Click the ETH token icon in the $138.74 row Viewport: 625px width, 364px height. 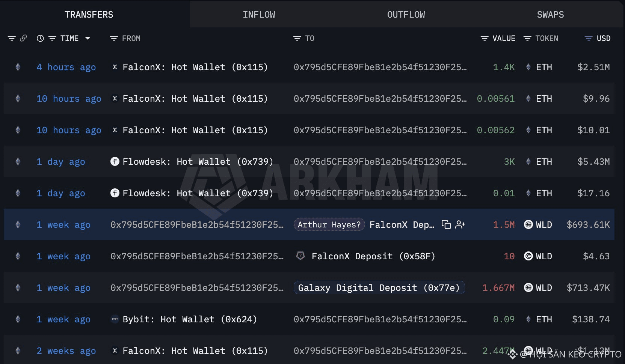(x=528, y=319)
